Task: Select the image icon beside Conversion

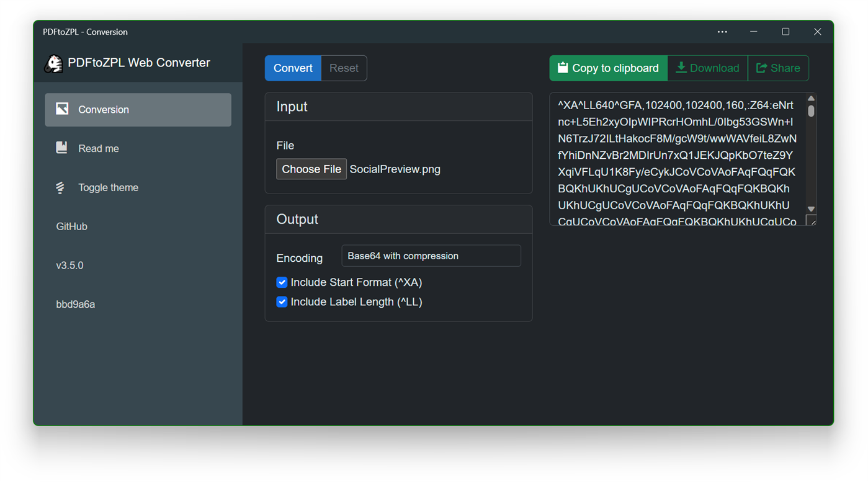Action: click(x=62, y=109)
